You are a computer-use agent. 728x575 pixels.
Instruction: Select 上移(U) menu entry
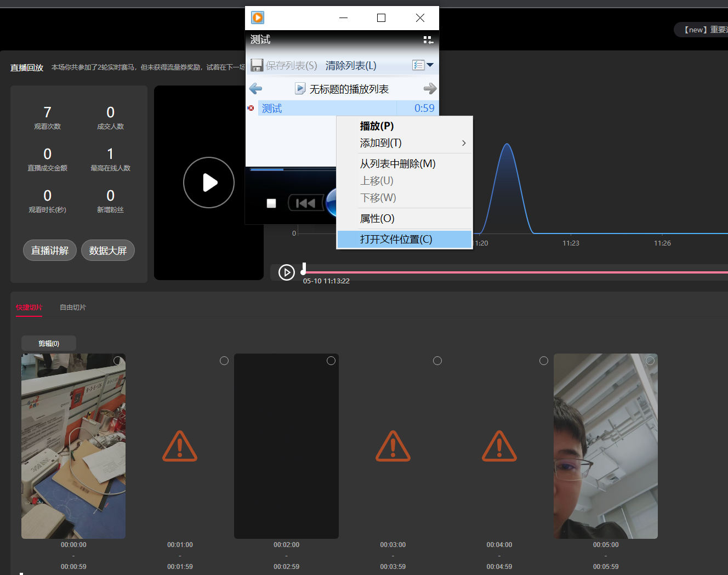[x=404, y=181]
